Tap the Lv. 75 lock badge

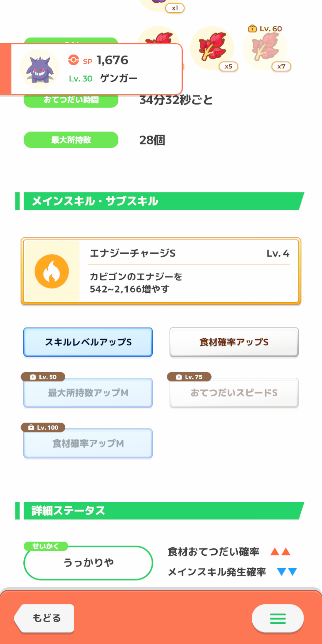189,377
